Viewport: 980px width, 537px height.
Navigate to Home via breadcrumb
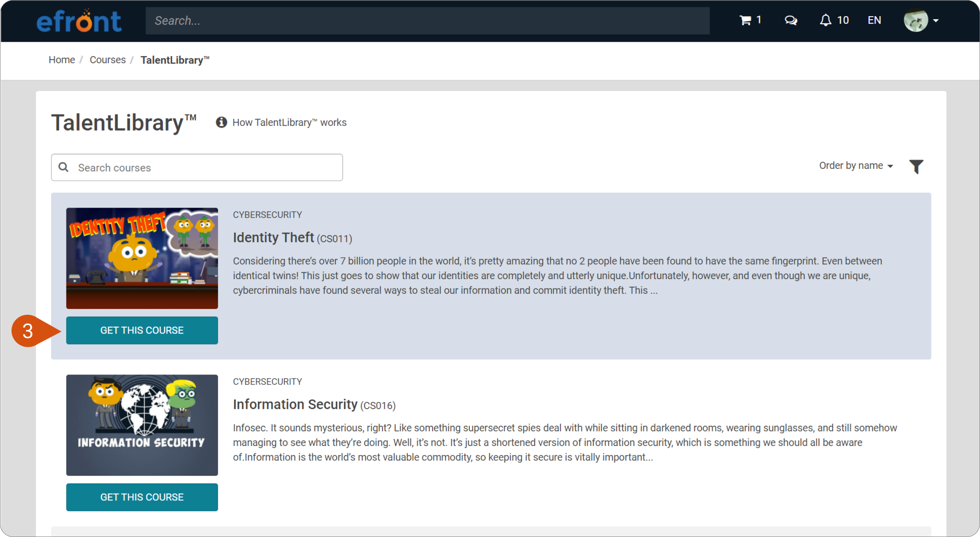61,60
